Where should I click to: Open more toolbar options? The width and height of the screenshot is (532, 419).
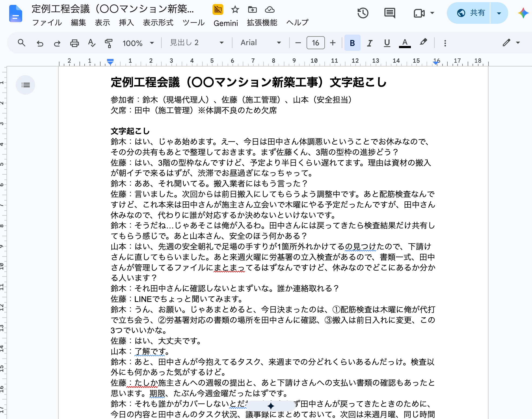[x=445, y=43]
